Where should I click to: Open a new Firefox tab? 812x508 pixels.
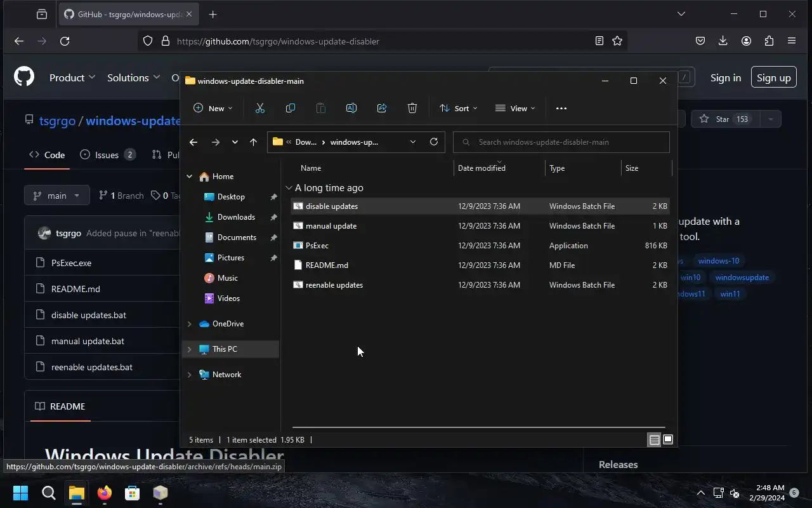point(213,14)
